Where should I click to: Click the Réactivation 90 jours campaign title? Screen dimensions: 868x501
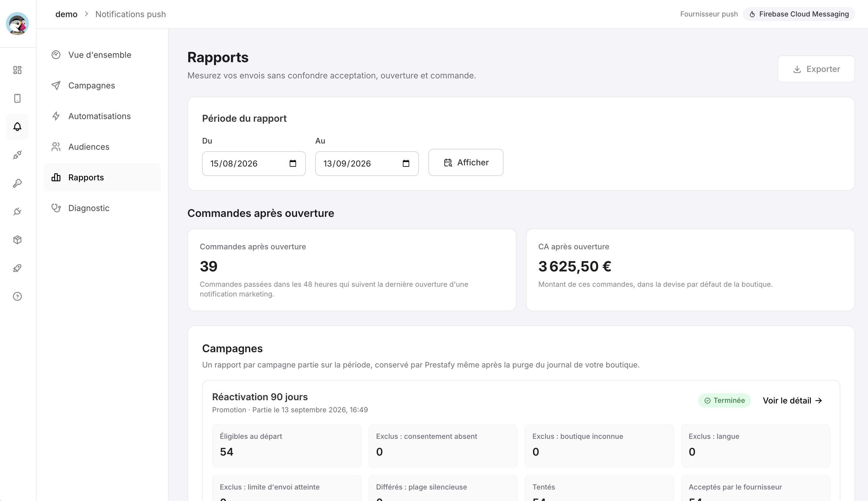(x=260, y=397)
